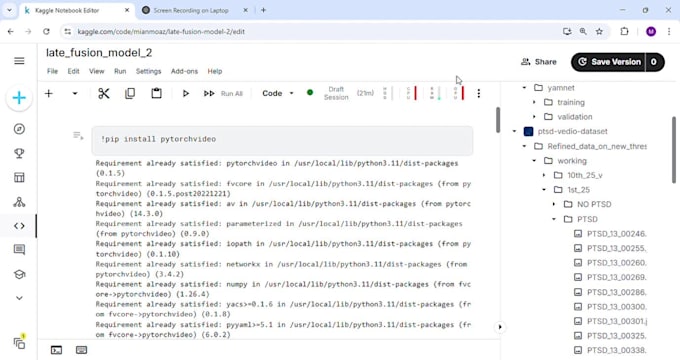Open the File menu
Screen dimensions: 680x360
tap(52, 71)
